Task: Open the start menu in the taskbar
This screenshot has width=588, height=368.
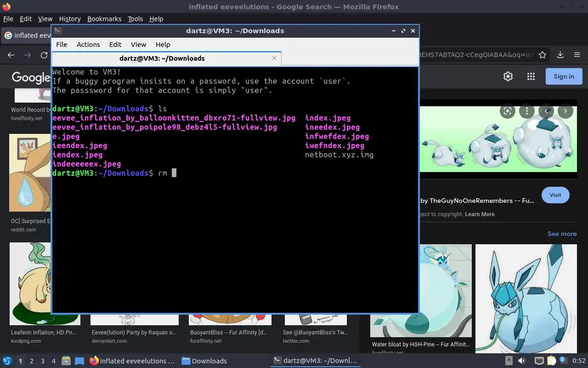Action: [7, 361]
